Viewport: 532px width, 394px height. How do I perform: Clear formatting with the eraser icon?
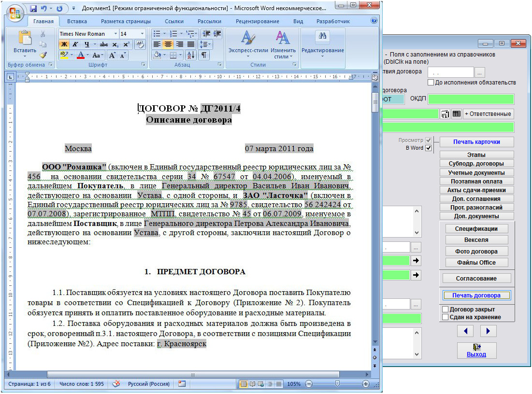pyautogui.click(x=140, y=44)
